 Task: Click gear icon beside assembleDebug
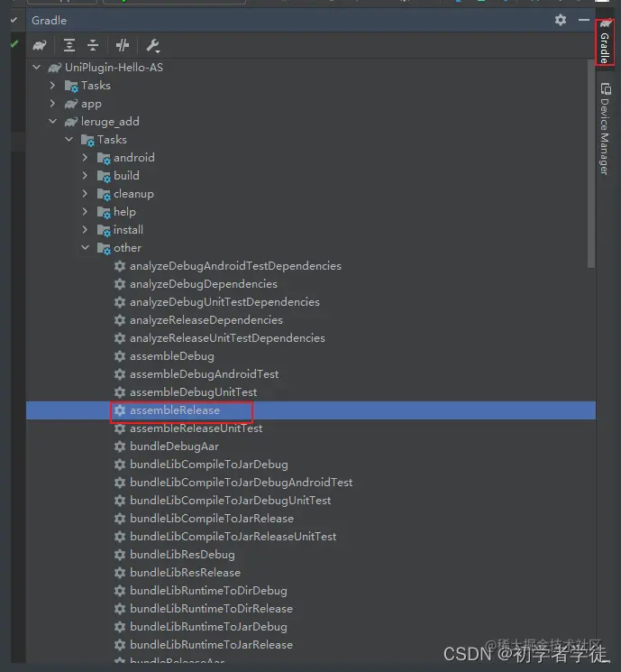click(120, 356)
